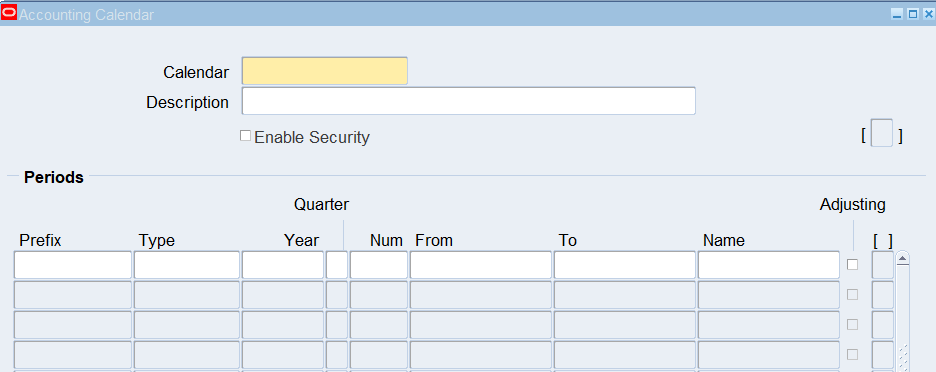The image size is (936, 372).
Task: Select the Num field in first row
Action: point(379,265)
